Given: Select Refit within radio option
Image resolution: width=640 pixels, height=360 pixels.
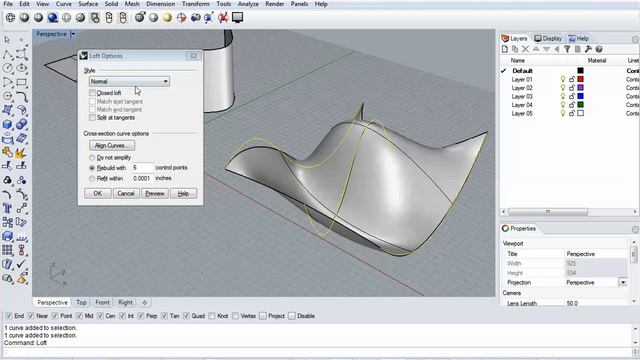Looking at the screenshot, I should pos(92,178).
